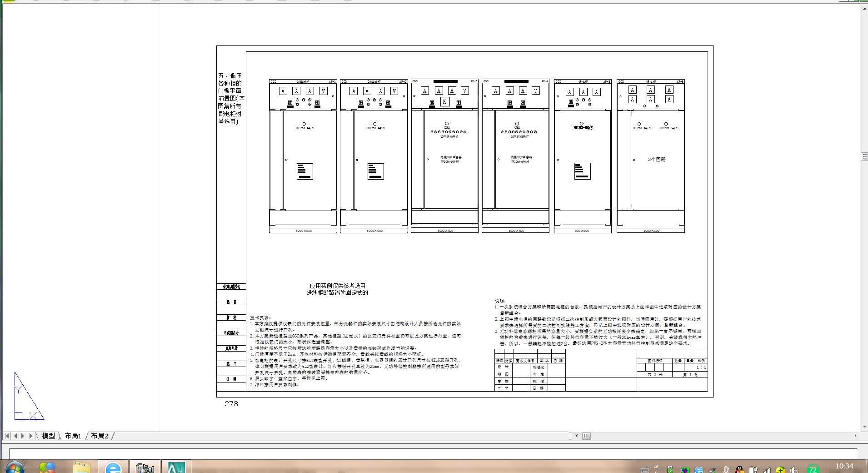Click the yellow plus tray icon
Viewport: 868px width, 473px height.
[x=781, y=470]
